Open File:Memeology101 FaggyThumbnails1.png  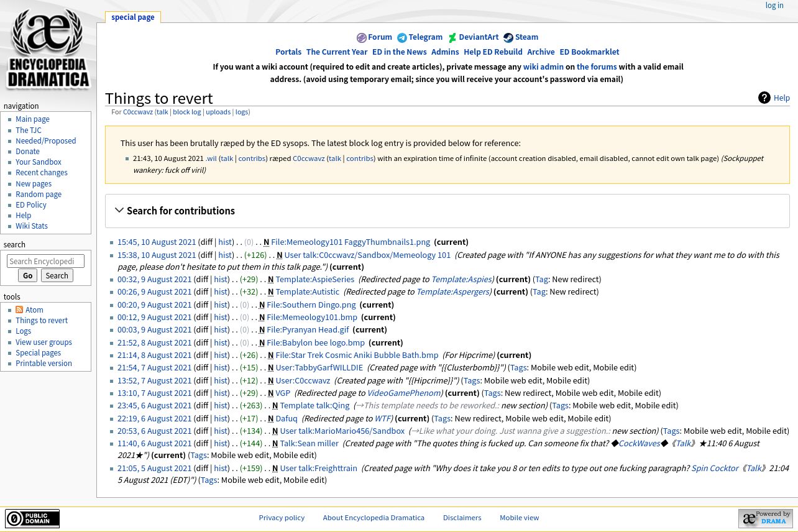[351, 242]
